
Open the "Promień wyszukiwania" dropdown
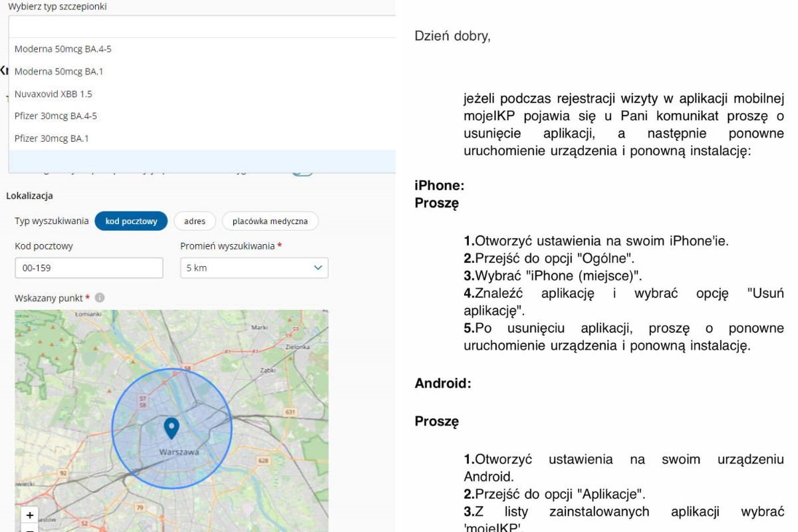(254, 268)
